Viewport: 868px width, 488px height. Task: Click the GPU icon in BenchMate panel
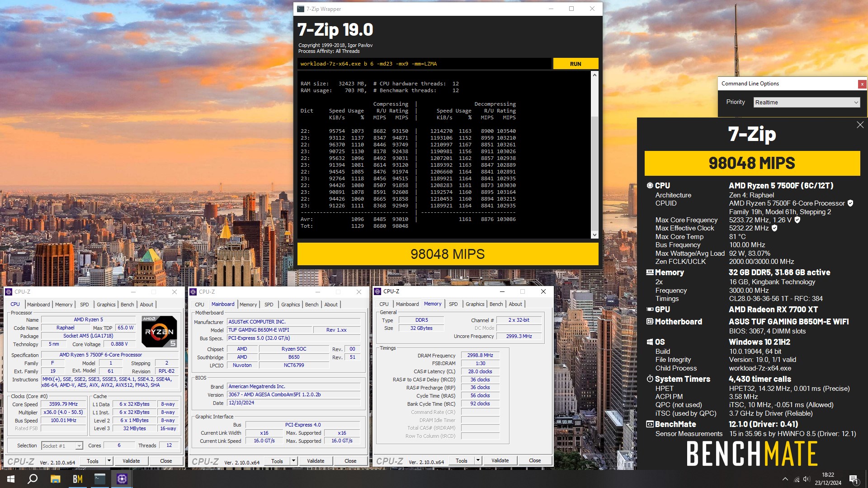coord(650,310)
